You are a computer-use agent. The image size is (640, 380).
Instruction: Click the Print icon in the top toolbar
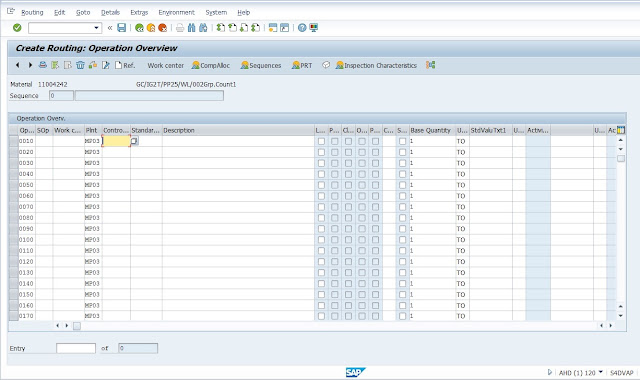(x=180, y=28)
